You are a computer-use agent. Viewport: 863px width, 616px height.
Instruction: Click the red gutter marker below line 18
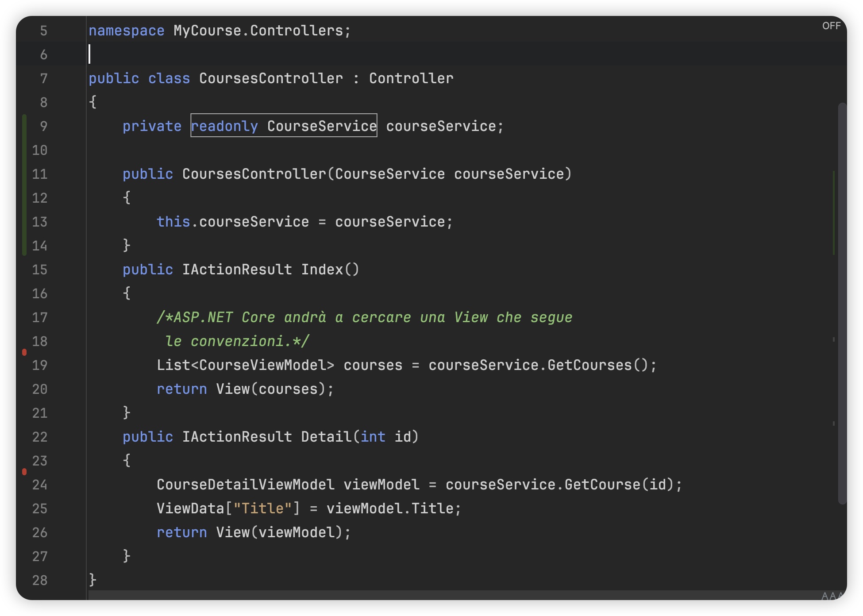[x=24, y=352]
